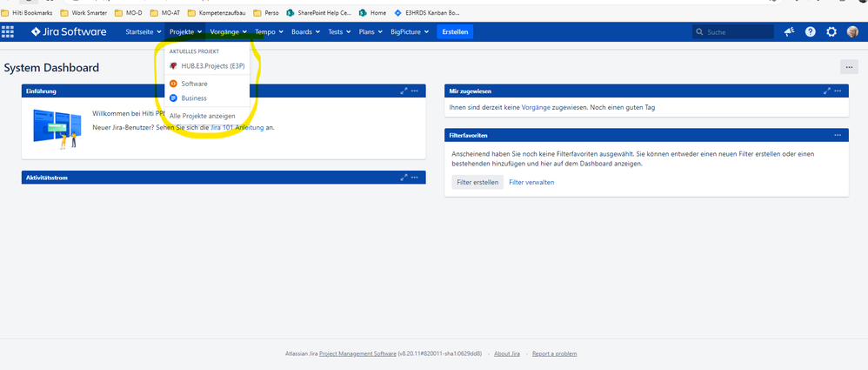Expand the BigPicture dropdown menu

pyautogui.click(x=410, y=32)
